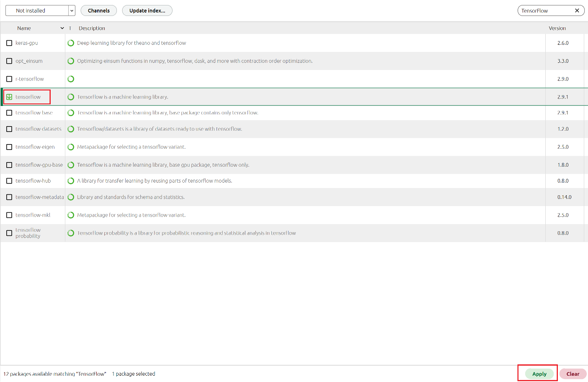This screenshot has height=382, width=588.
Task: Click the Description column header
Action: click(92, 28)
